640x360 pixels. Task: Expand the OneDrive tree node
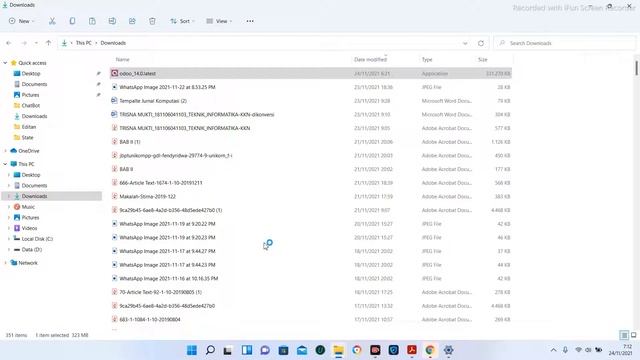tap(5, 151)
